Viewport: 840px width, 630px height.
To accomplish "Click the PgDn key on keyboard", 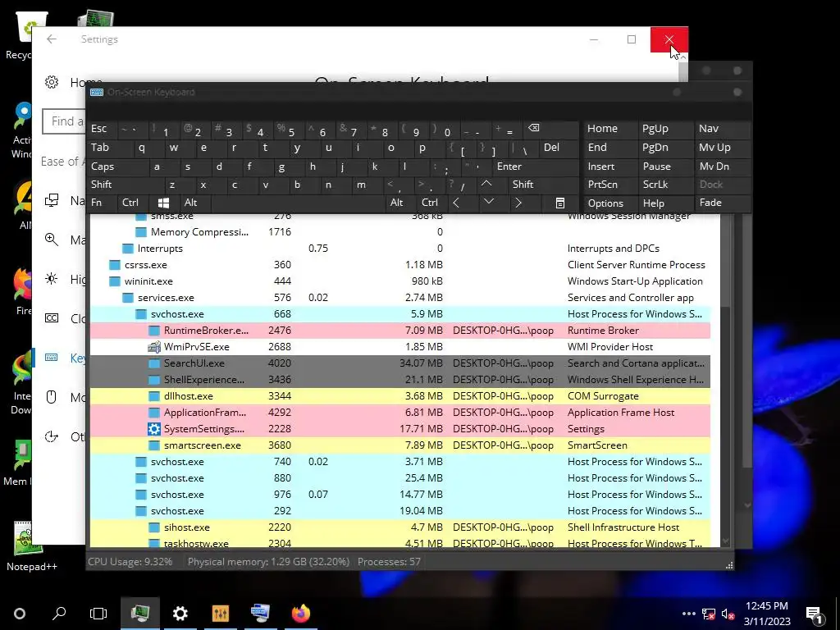I will 664,148.
